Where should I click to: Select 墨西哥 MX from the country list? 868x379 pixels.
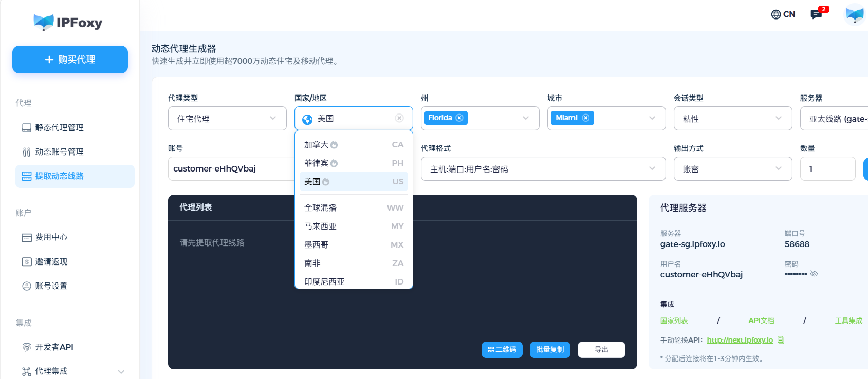click(x=354, y=245)
